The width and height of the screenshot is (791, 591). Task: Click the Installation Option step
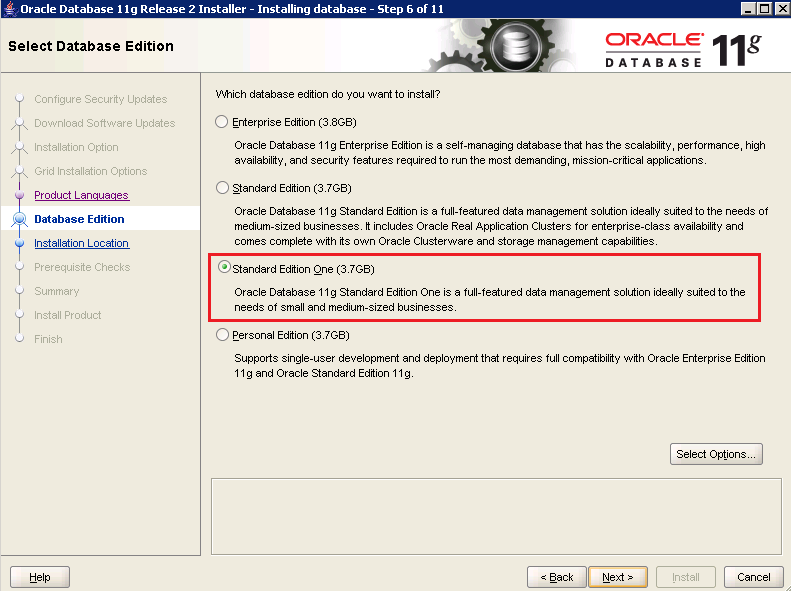pos(76,147)
